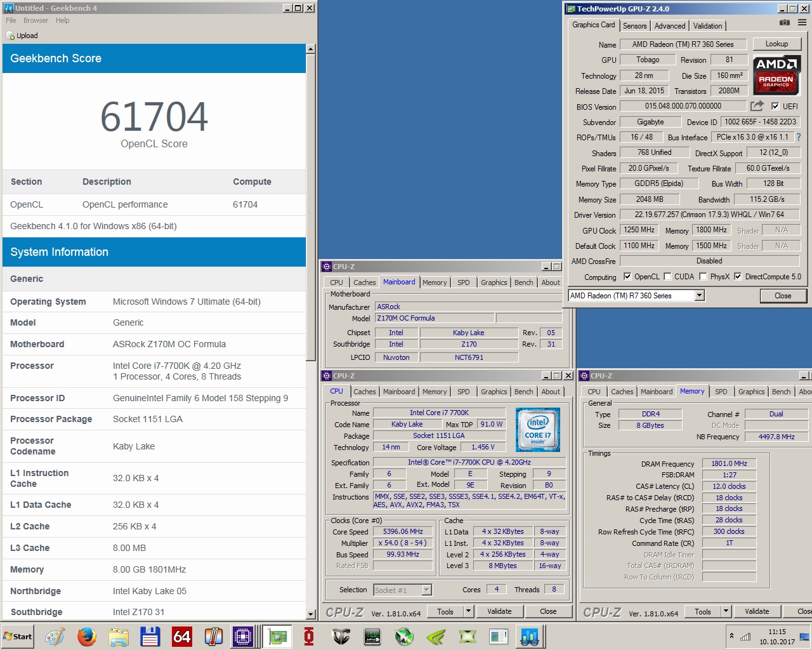The width and height of the screenshot is (812, 650).
Task: Take a GPU-Z screenshot with the camera icon
Action: click(x=785, y=22)
